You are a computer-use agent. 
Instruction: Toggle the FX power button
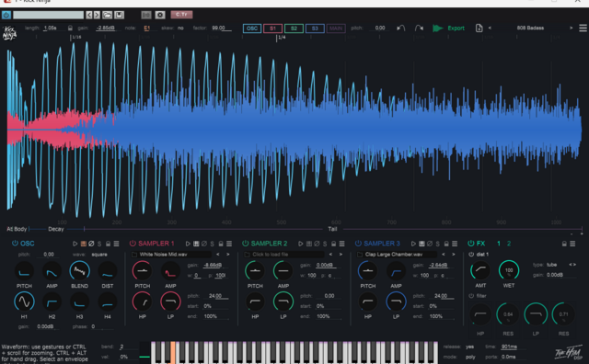pos(470,244)
